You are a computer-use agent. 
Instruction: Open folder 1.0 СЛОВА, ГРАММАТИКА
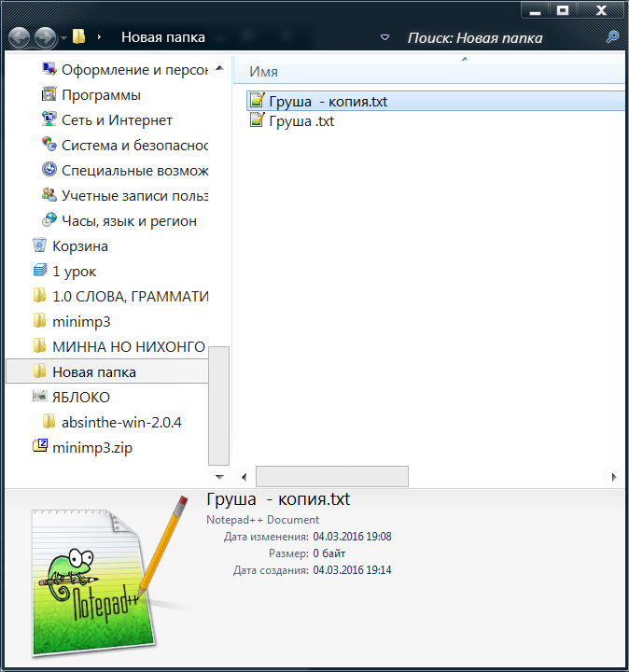click(x=130, y=297)
